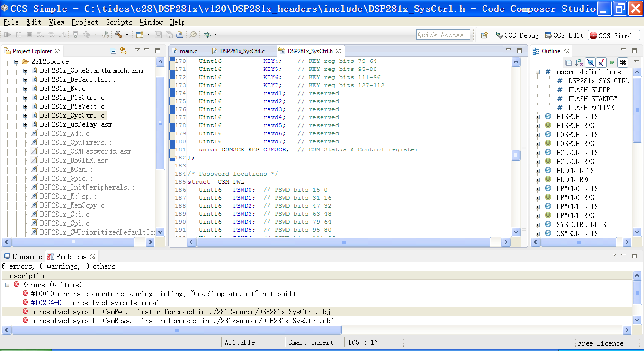This screenshot has height=351, width=644.
Task: Open the Window menu
Action: click(152, 22)
